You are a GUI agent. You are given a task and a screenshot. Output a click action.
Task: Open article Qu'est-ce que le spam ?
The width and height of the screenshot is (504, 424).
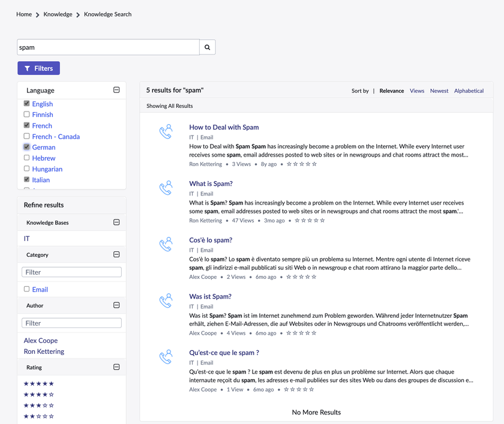coord(224,353)
